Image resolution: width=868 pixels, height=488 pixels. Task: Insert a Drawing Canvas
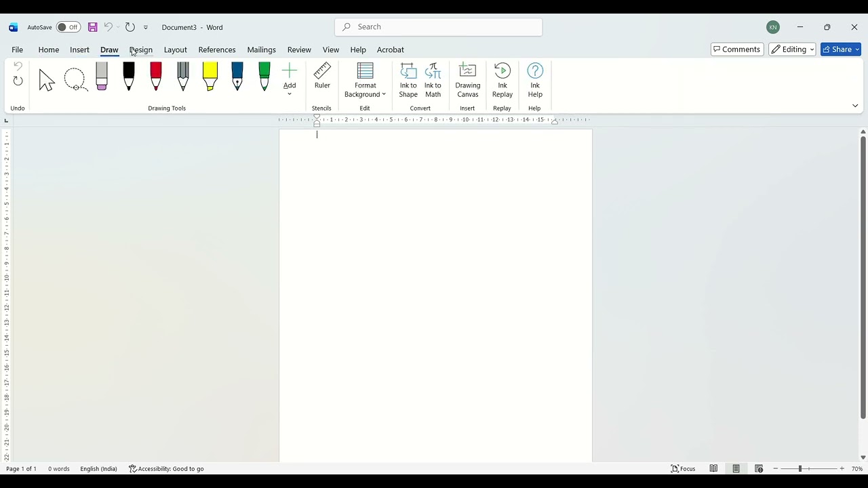click(468, 80)
